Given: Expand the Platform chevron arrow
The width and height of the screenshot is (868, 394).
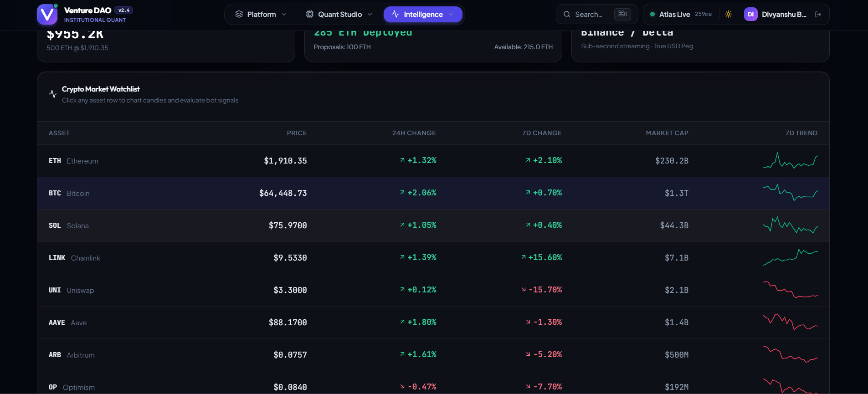Looking at the screenshot, I should click(284, 15).
